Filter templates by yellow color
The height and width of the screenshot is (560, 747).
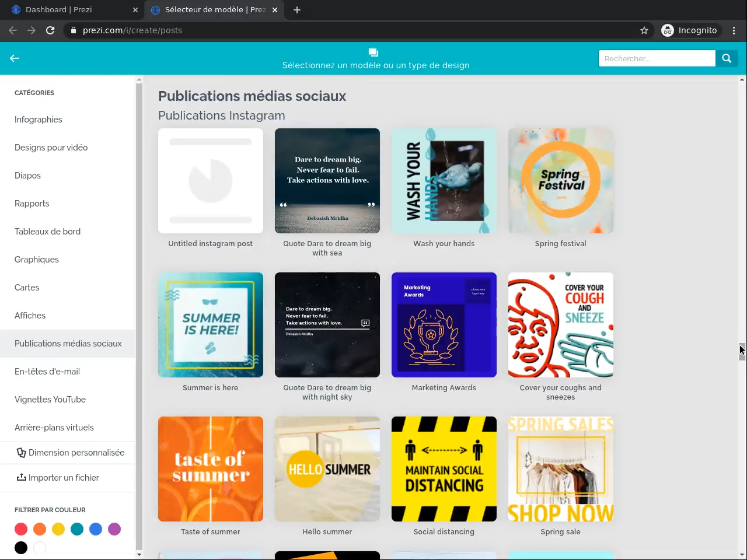(x=58, y=529)
